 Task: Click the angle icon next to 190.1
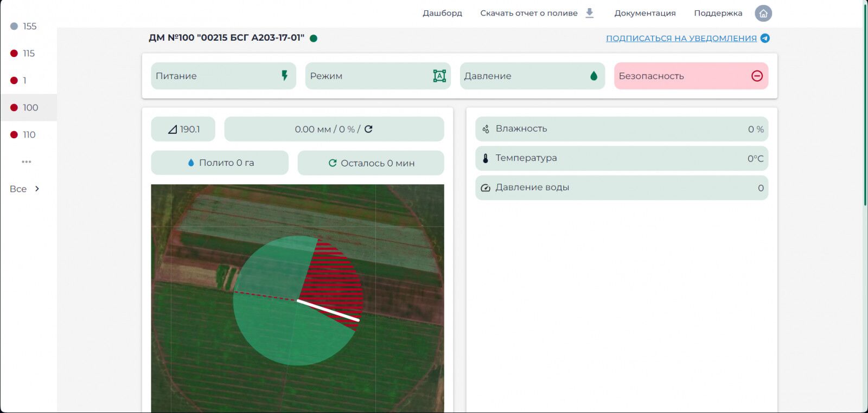click(x=173, y=129)
